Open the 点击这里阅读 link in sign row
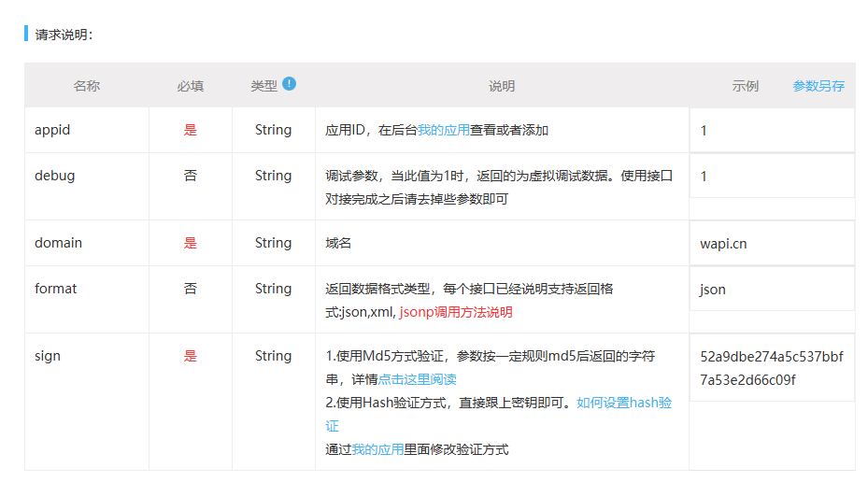The height and width of the screenshot is (482, 868). pos(417,379)
